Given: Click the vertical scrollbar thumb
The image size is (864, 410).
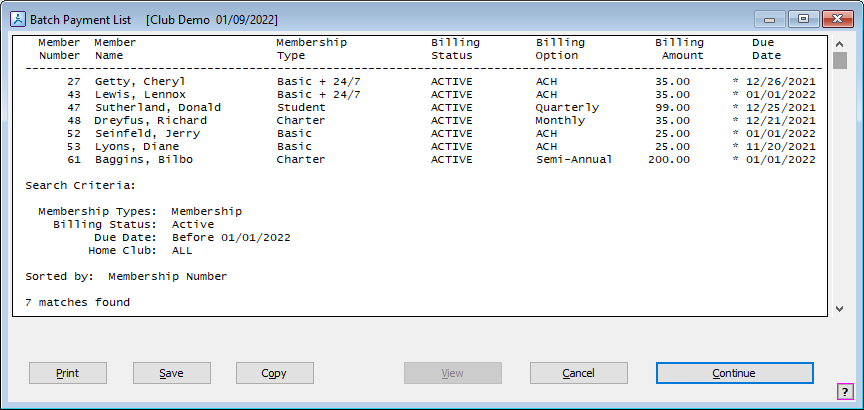Looking at the screenshot, I should (x=840, y=60).
